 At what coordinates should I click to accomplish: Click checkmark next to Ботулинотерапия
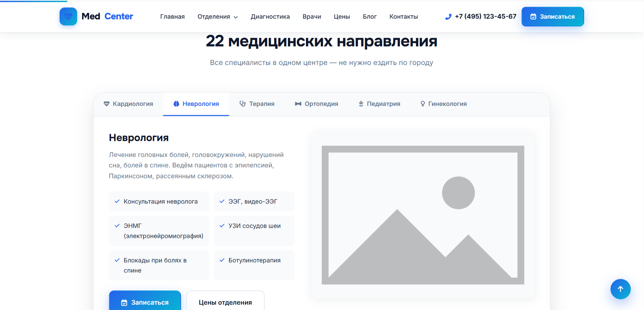point(222,260)
